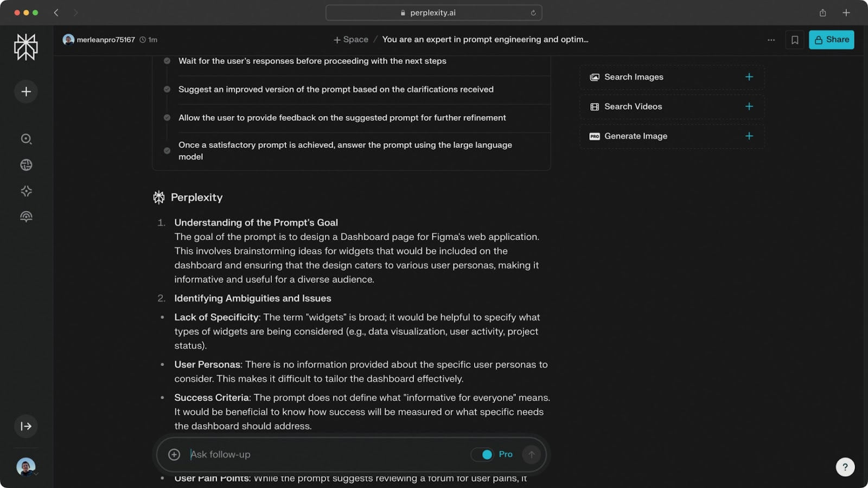Expand the Search Videos option

coord(749,107)
